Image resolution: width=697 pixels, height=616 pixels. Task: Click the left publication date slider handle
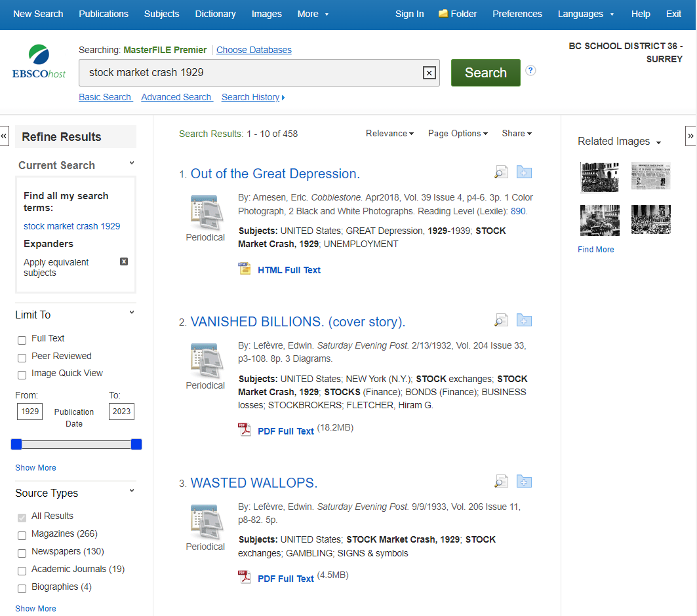point(16,444)
